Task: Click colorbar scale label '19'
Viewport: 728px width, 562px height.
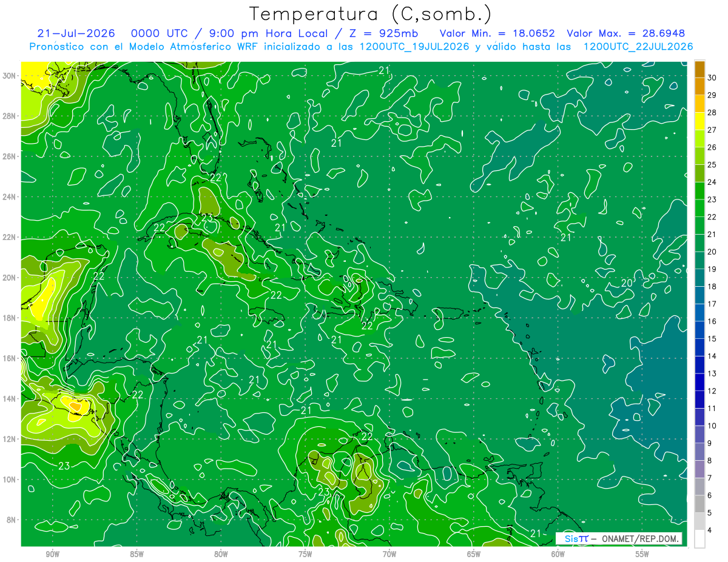Action: coord(712,269)
